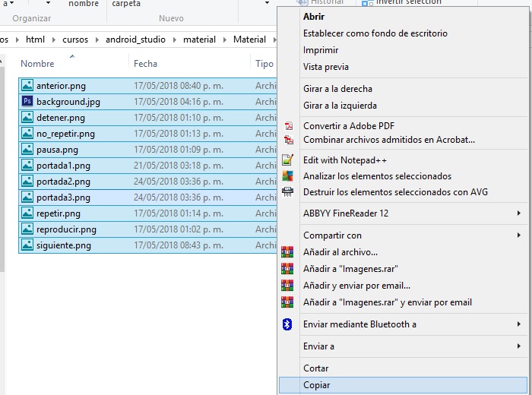Screen dimensions: 532x395
Task: Select the file portada2.png
Action: (63, 182)
